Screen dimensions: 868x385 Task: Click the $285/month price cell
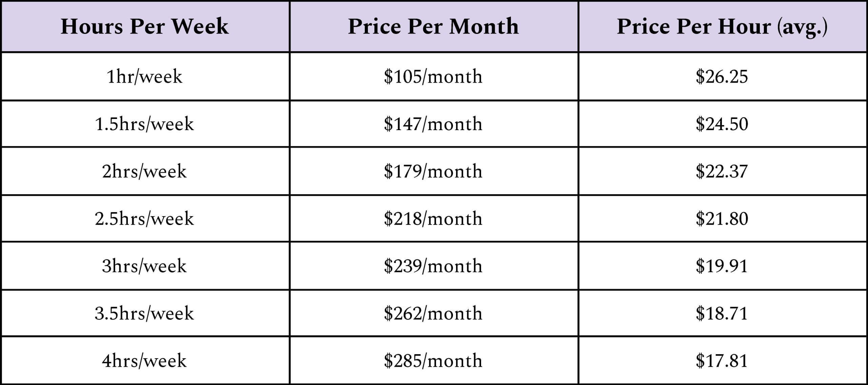tap(433, 360)
